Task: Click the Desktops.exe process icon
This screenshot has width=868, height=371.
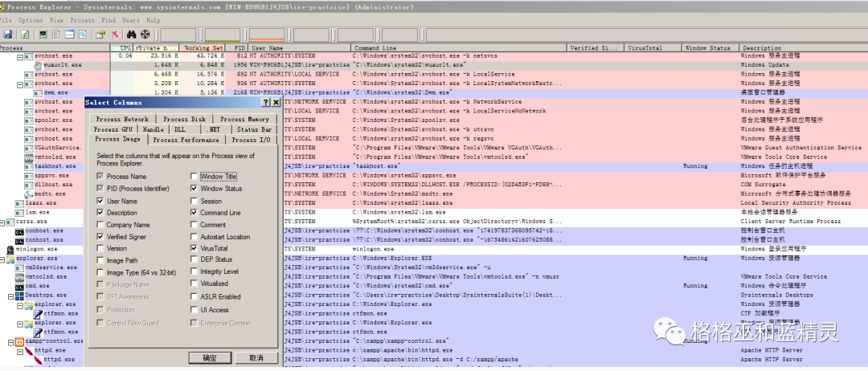Action: [x=20, y=296]
